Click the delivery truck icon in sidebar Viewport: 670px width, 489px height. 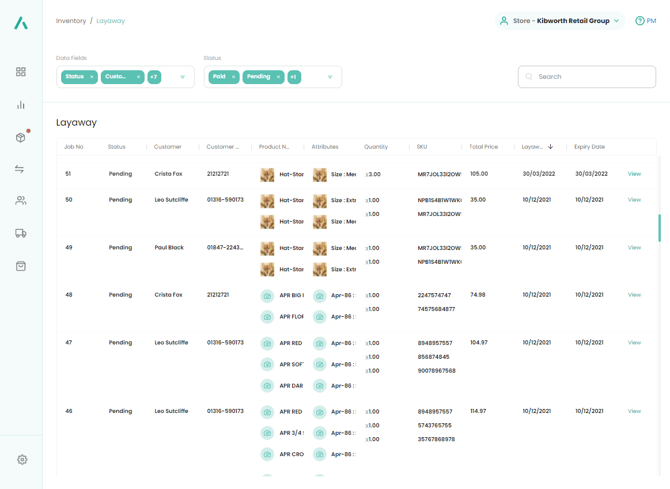click(x=21, y=233)
